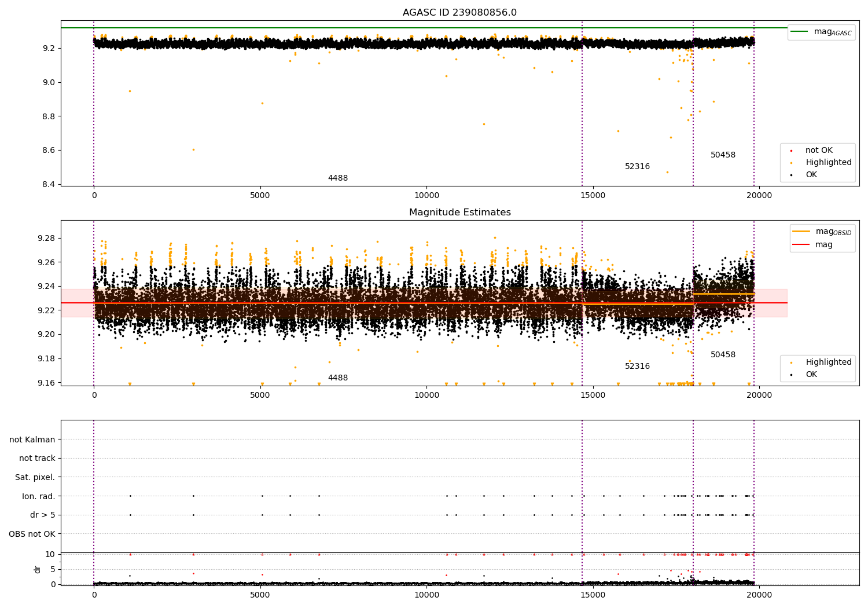Click the 9.22 y-axis tick label
Image resolution: width=868 pixels, height=608 pixels.
(x=47, y=310)
